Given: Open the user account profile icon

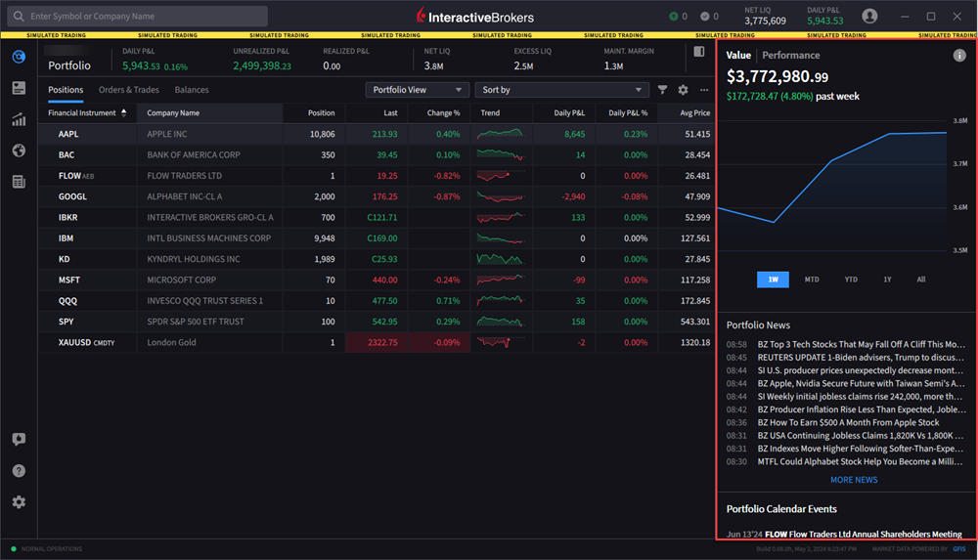Looking at the screenshot, I should click(869, 17).
